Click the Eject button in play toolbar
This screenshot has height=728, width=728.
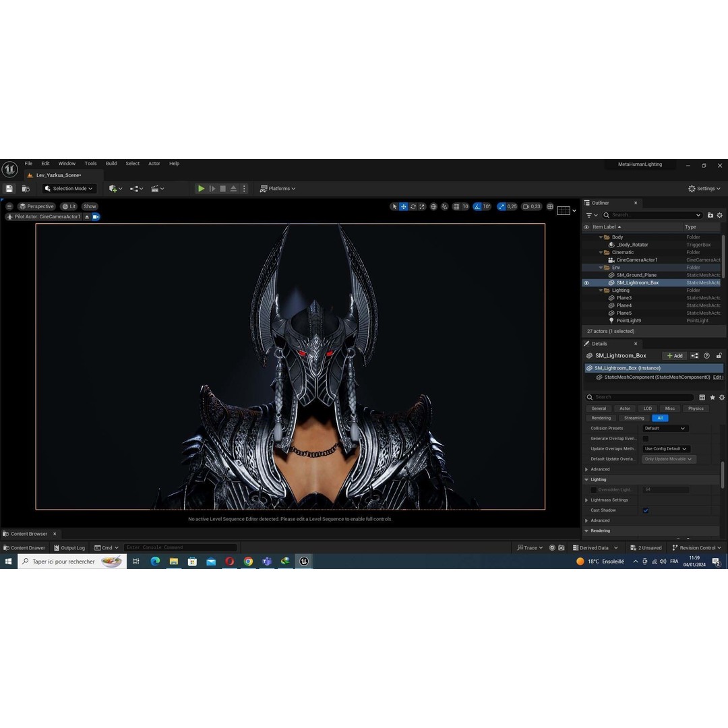233,189
